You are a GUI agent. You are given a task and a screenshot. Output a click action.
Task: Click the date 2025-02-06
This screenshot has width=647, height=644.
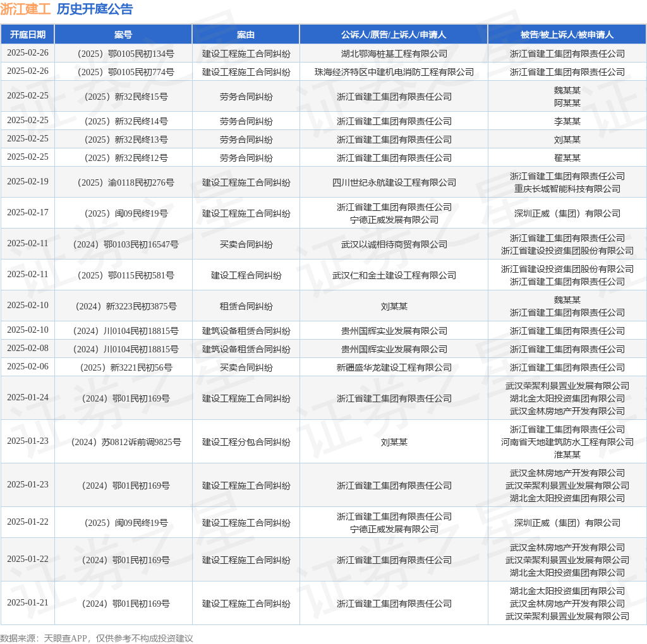coord(28,367)
